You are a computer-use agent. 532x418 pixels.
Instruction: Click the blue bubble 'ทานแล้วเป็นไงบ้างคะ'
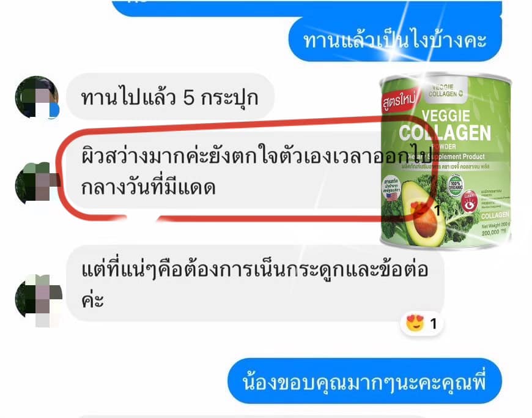point(395,40)
